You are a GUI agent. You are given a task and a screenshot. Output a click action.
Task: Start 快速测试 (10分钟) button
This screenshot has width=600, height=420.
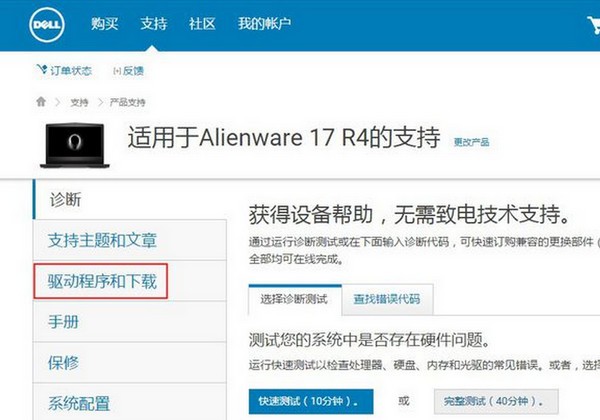pyautogui.click(x=311, y=402)
